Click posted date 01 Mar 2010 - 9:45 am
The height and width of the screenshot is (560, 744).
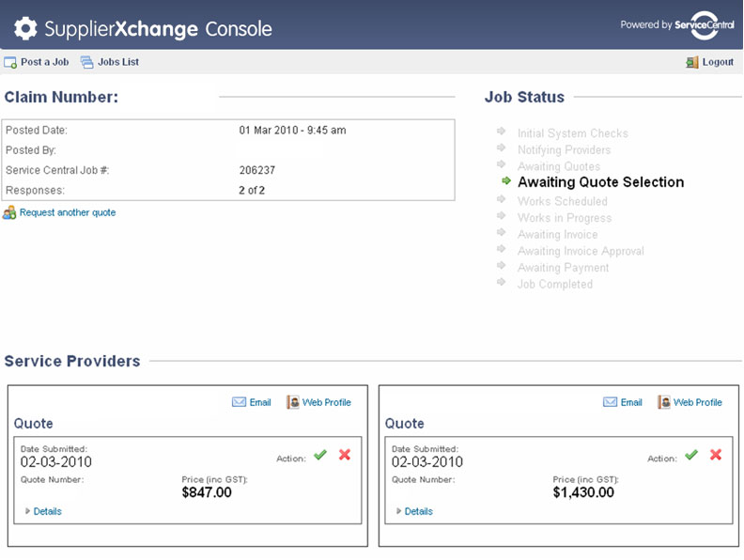[x=292, y=130]
